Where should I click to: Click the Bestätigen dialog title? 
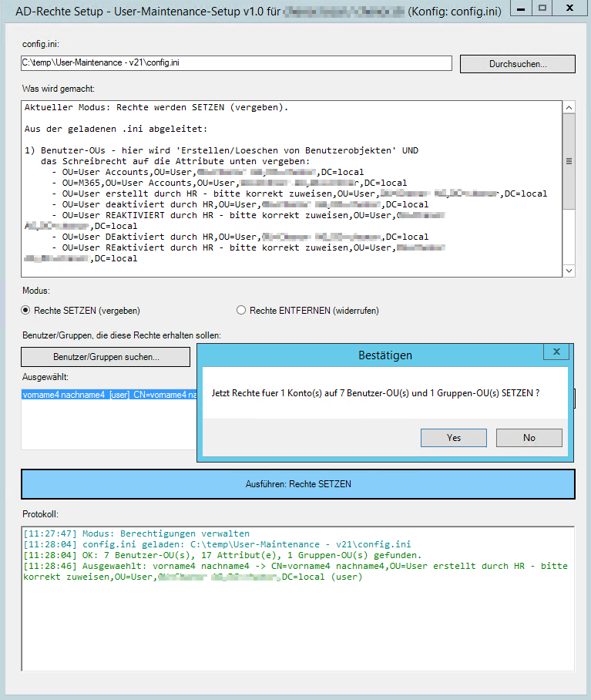click(385, 355)
